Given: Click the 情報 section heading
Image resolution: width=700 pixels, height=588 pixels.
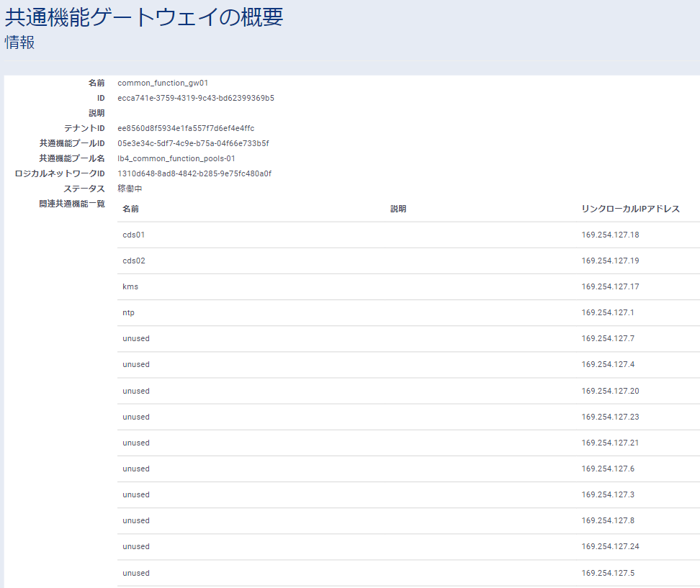Looking at the screenshot, I should 19,42.
